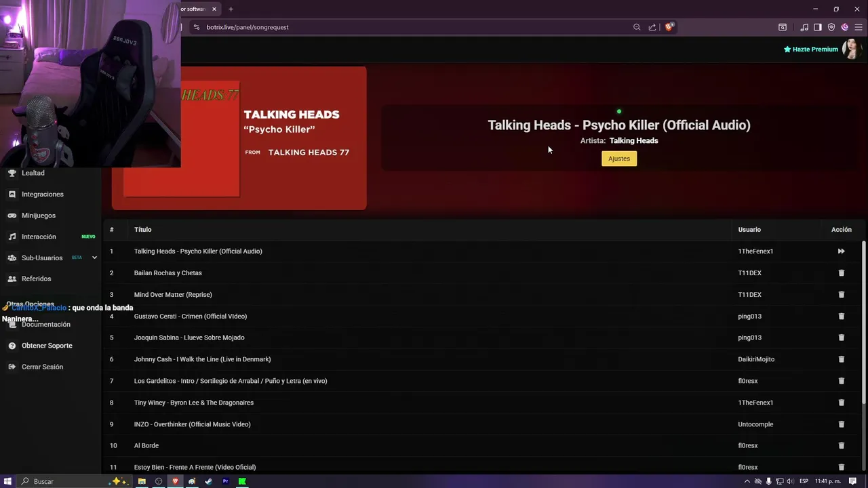Screen dimensions: 868x488
Task: Skip the current Talking Heads song
Action: pyautogui.click(x=841, y=251)
